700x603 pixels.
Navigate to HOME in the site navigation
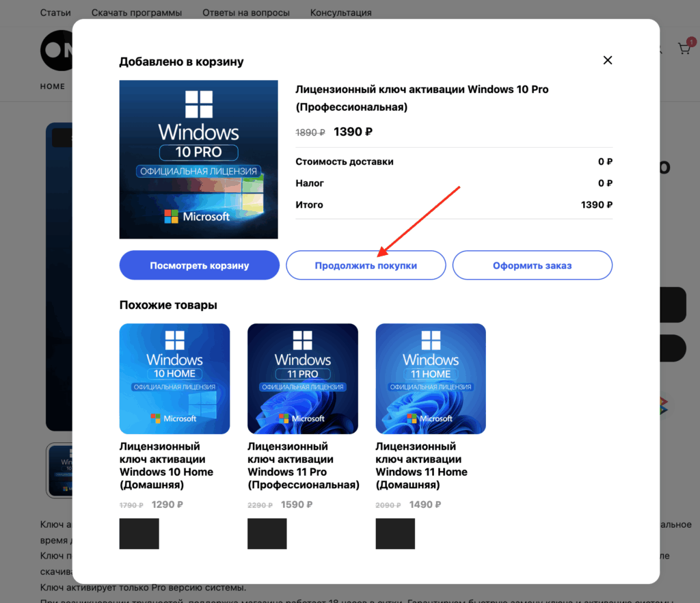coord(53,87)
